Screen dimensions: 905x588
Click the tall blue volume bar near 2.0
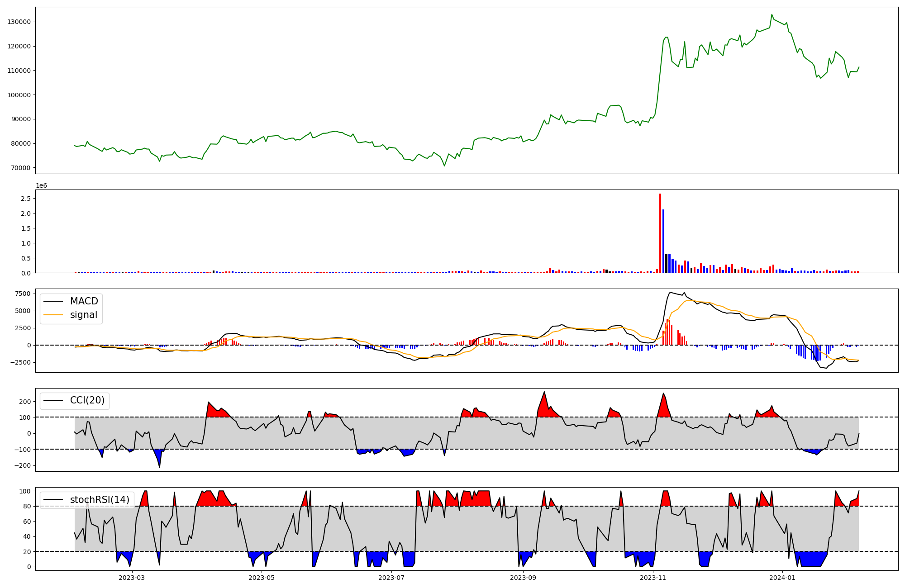click(663, 241)
